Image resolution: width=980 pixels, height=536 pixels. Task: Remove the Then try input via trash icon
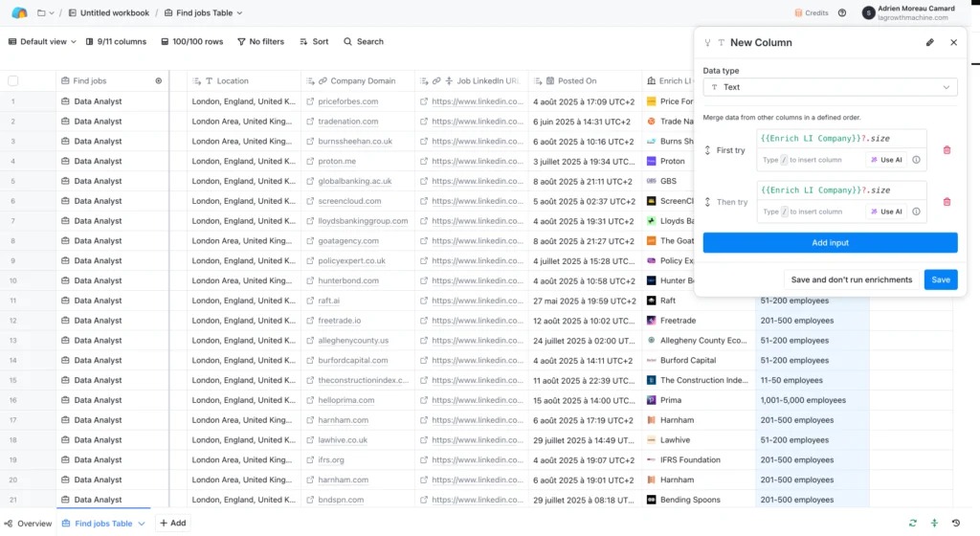pyautogui.click(x=947, y=202)
